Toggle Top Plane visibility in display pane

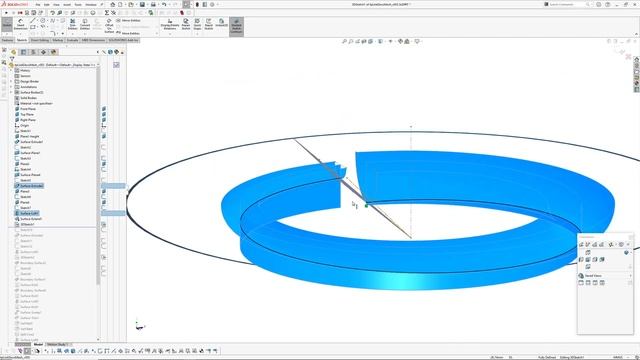(x=104, y=114)
